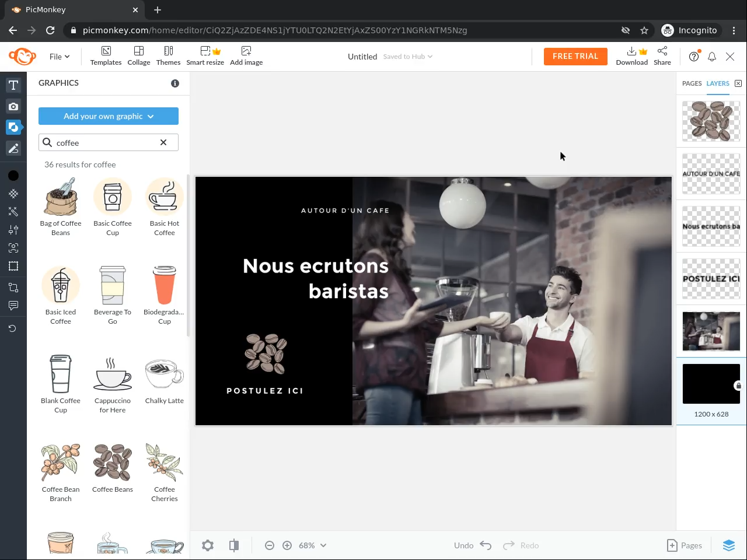Zoom out with the minus icon
Viewport: 747px width, 560px height.
click(270, 545)
